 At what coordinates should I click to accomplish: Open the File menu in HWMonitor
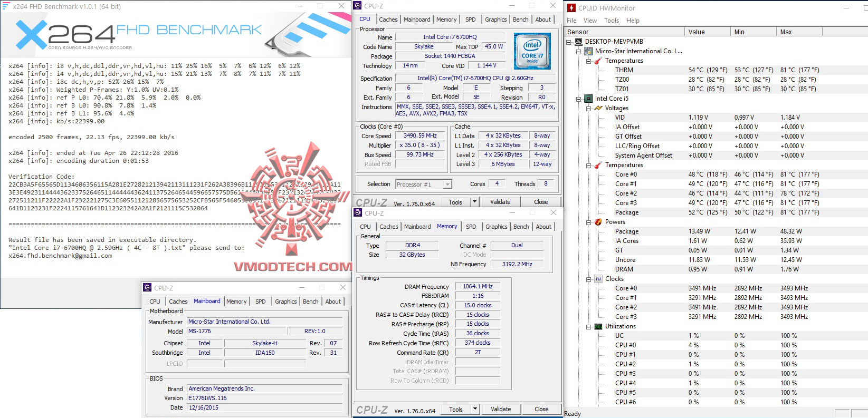point(571,21)
